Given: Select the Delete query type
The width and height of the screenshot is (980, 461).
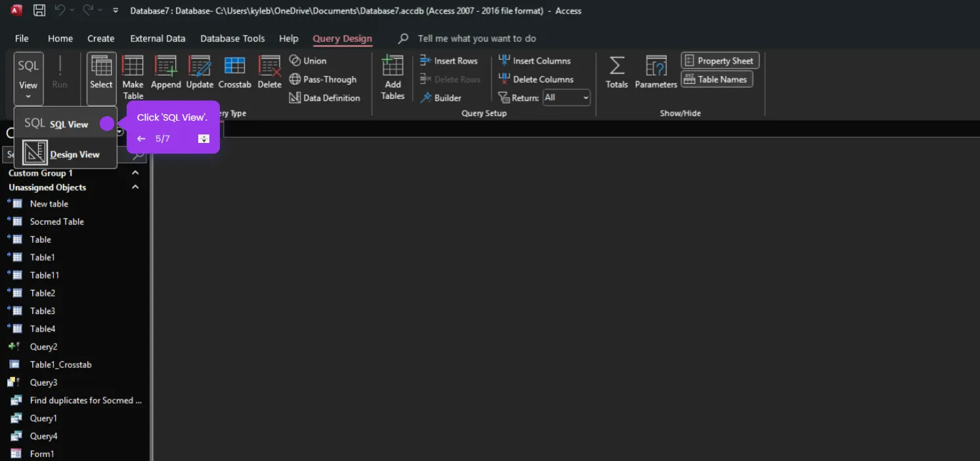Looking at the screenshot, I should pyautogui.click(x=269, y=72).
